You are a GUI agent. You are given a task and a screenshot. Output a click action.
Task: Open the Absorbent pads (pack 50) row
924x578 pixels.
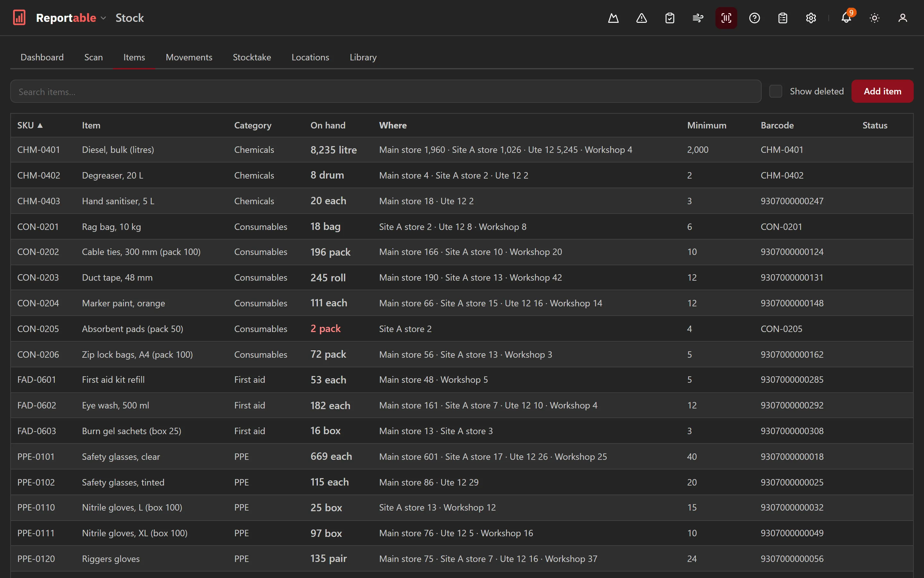[462, 329]
